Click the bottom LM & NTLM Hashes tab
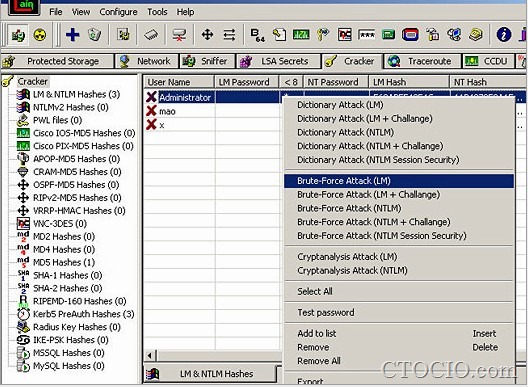Screen dimensions: 528x387 coord(210,374)
